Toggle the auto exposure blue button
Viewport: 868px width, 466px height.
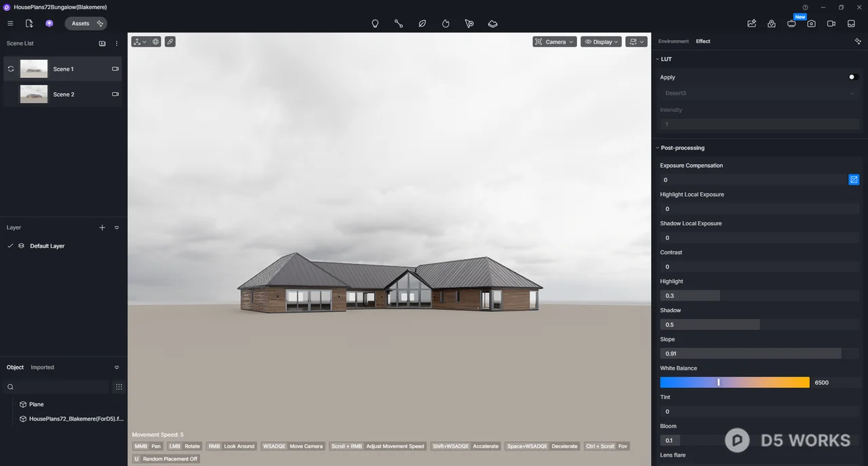point(854,180)
